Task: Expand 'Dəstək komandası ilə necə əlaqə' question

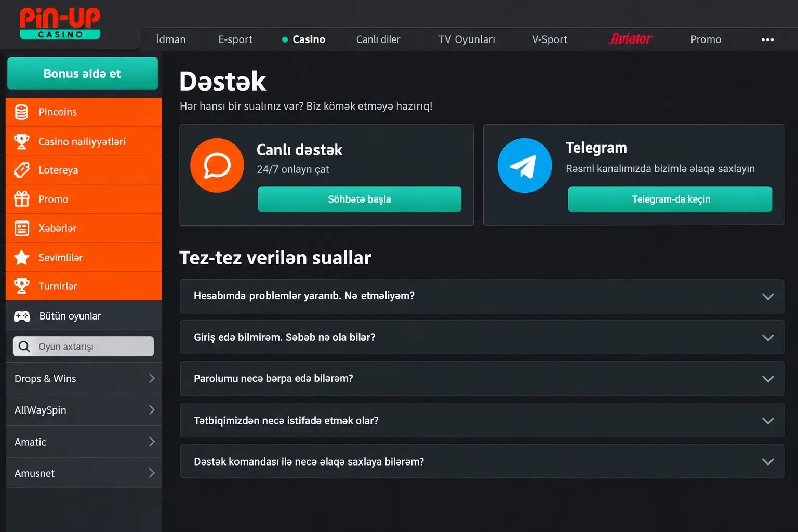Action: coord(482,461)
